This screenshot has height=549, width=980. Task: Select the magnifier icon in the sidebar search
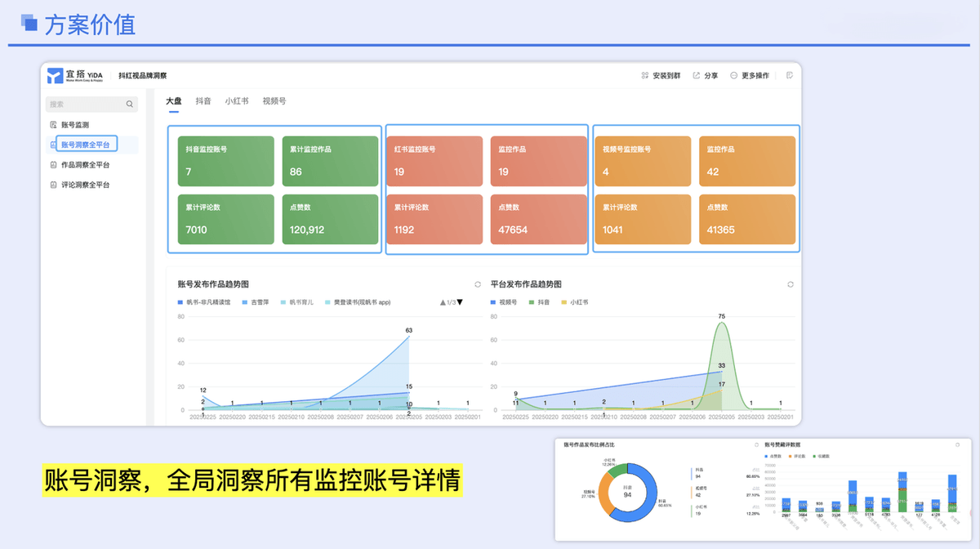(129, 105)
